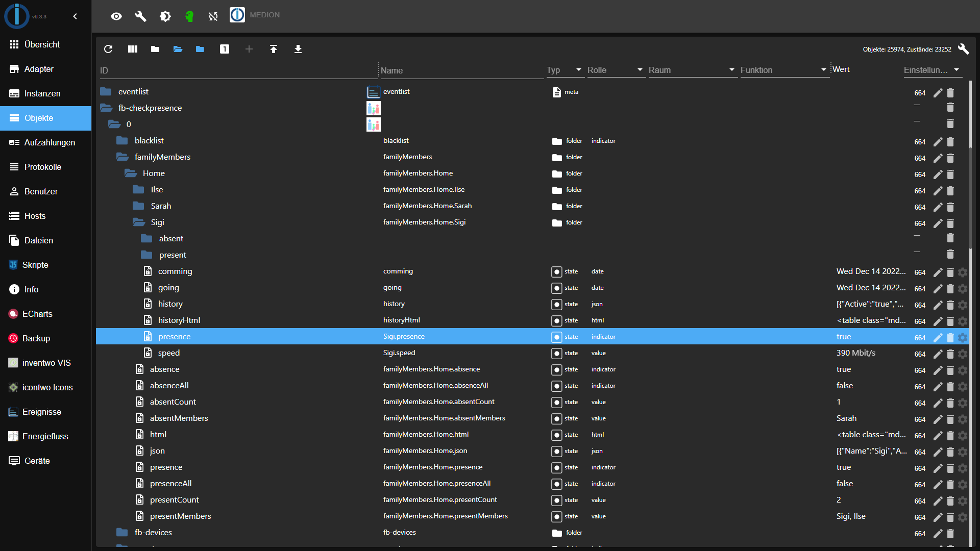Open the Skripte sidebar entry
The image size is (980, 551).
pos(46,265)
